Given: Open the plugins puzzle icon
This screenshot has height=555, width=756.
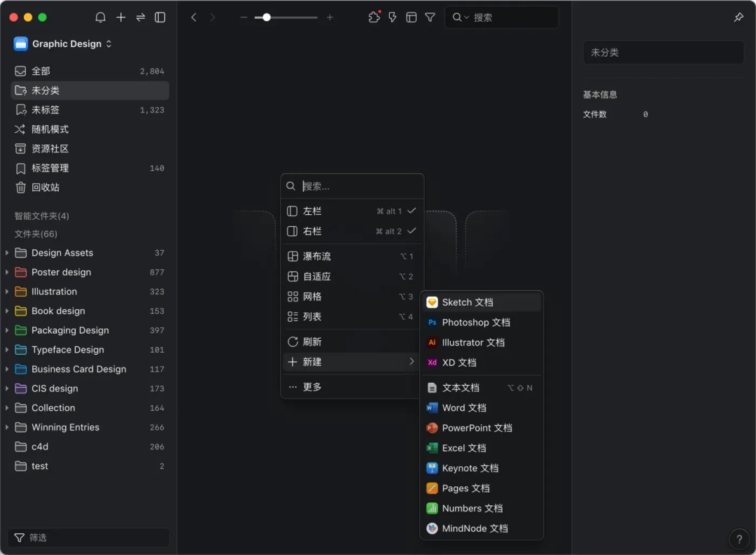Looking at the screenshot, I should (x=374, y=17).
